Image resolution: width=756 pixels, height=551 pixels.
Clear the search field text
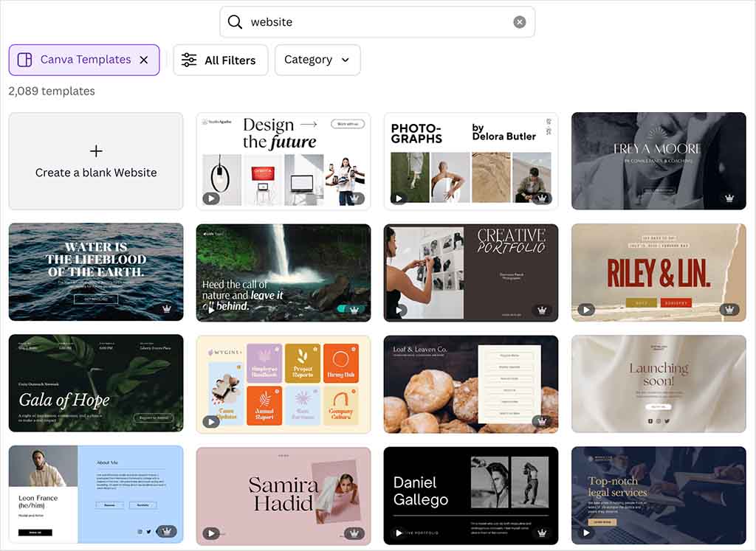[520, 22]
